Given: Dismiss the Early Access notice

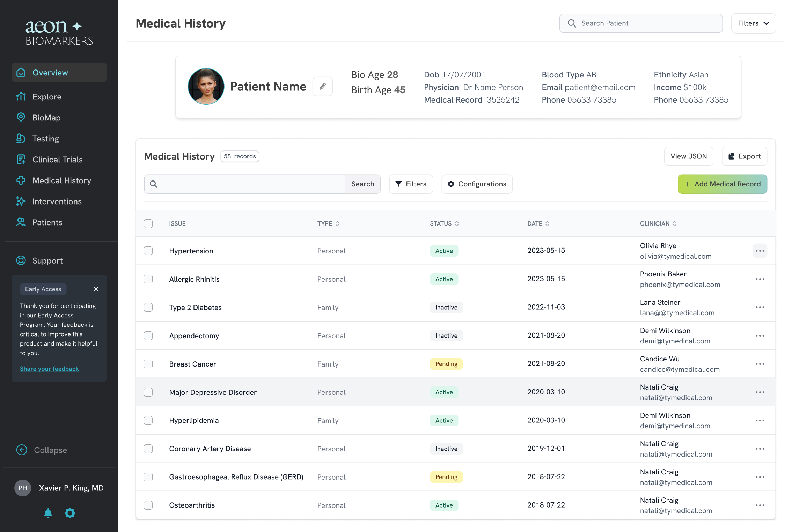Looking at the screenshot, I should point(96,289).
